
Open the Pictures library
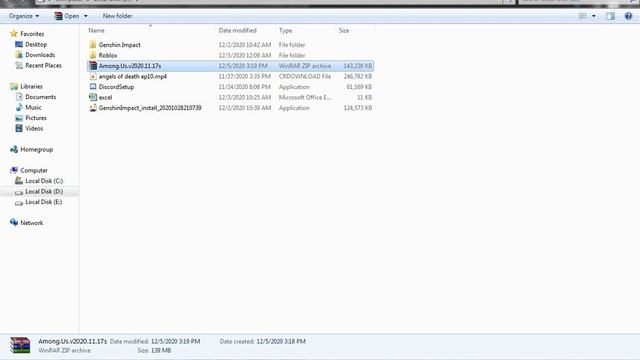click(36, 118)
